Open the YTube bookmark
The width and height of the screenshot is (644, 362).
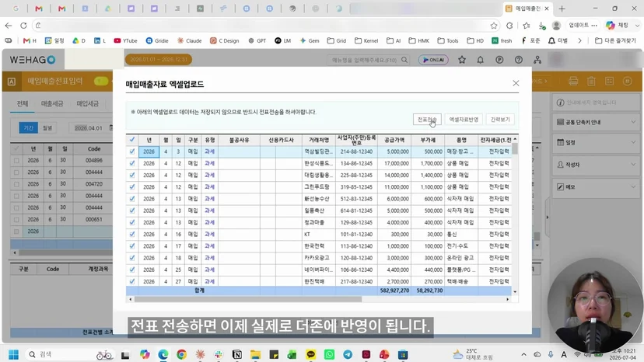point(126,40)
